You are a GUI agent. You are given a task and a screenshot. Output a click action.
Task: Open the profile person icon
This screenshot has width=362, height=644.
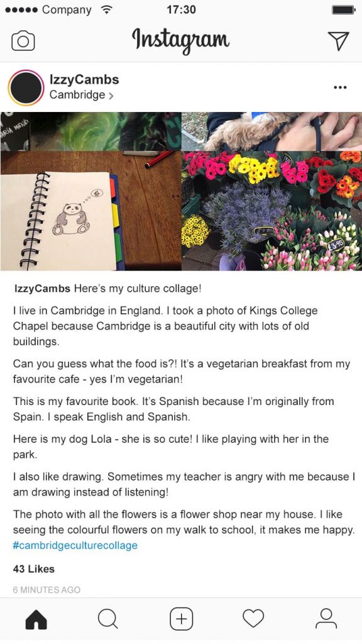[326, 619]
